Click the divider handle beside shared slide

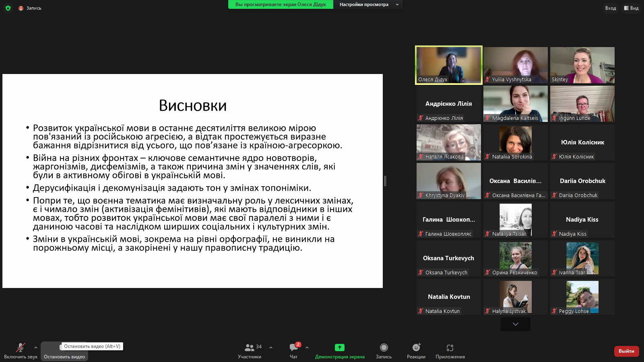tap(385, 181)
